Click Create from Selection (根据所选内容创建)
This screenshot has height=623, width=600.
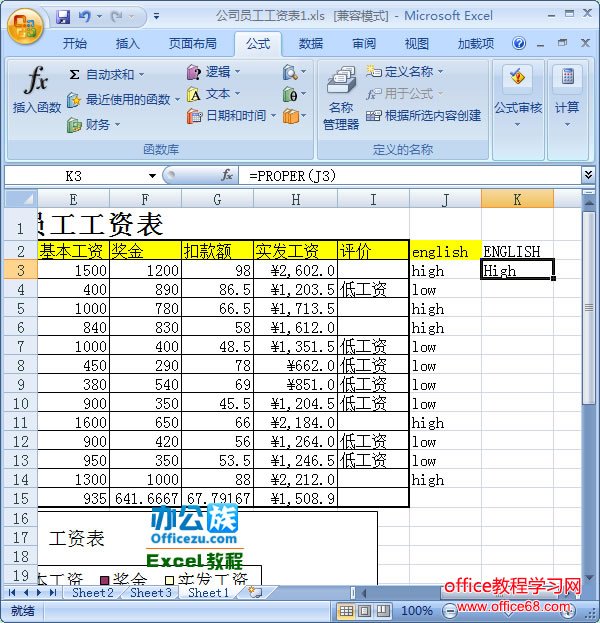(x=424, y=116)
